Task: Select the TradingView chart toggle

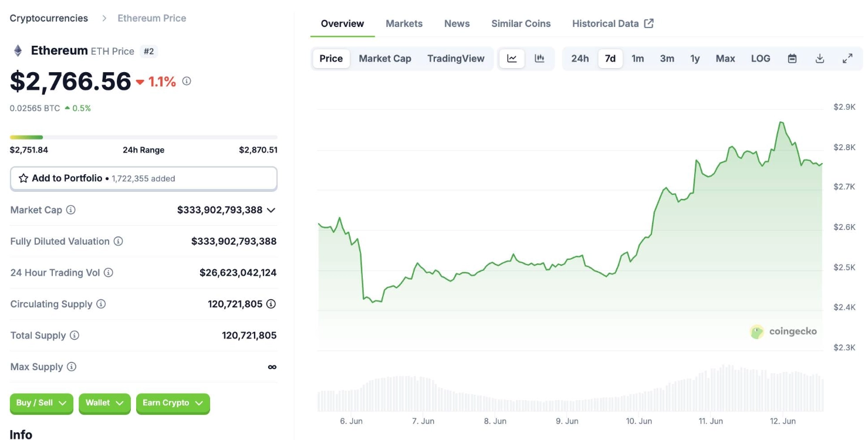Action: [x=456, y=58]
